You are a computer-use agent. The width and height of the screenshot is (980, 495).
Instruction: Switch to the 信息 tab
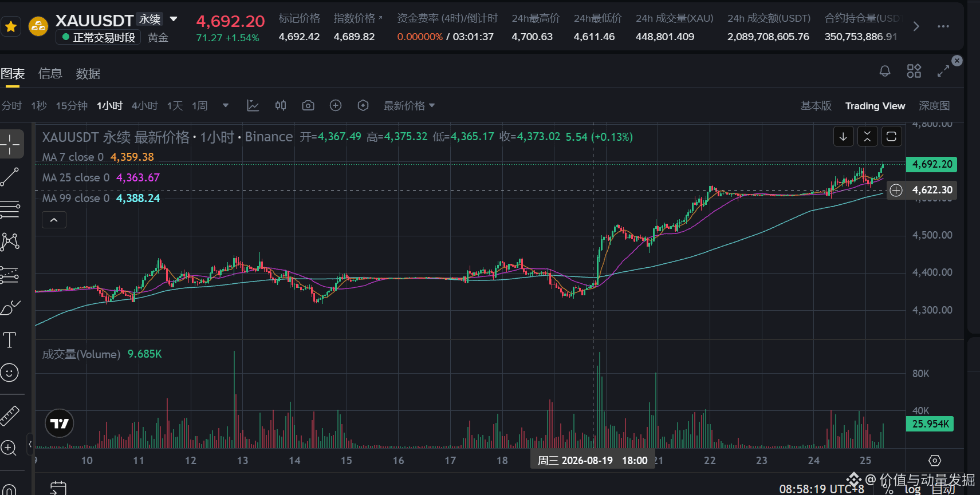pos(50,74)
